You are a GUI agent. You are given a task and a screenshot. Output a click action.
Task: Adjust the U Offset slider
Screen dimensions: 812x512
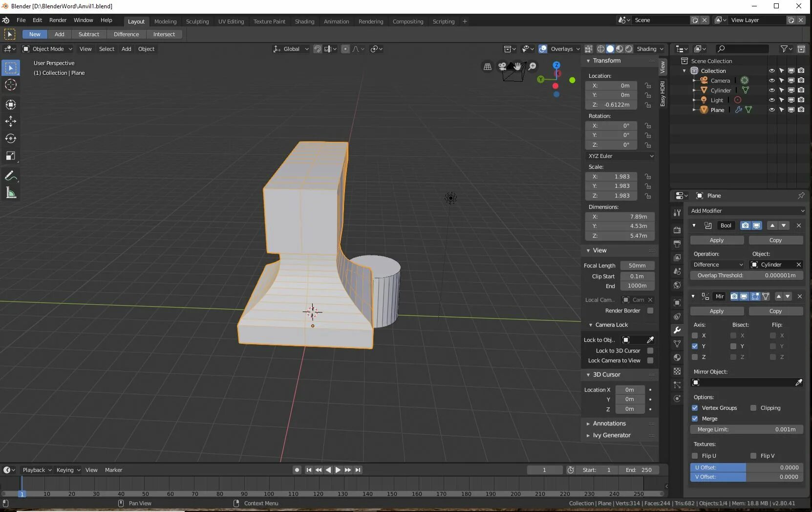[747, 467]
